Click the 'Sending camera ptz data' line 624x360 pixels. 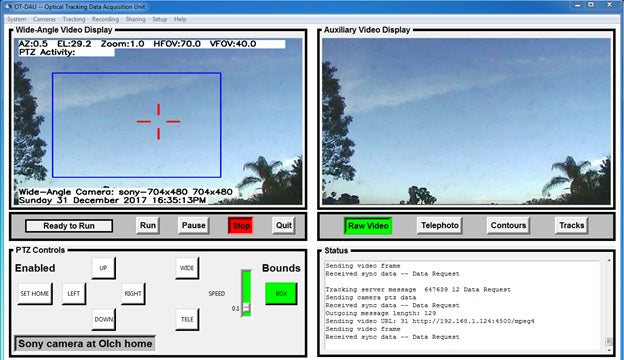pyautogui.click(x=370, y=298)
